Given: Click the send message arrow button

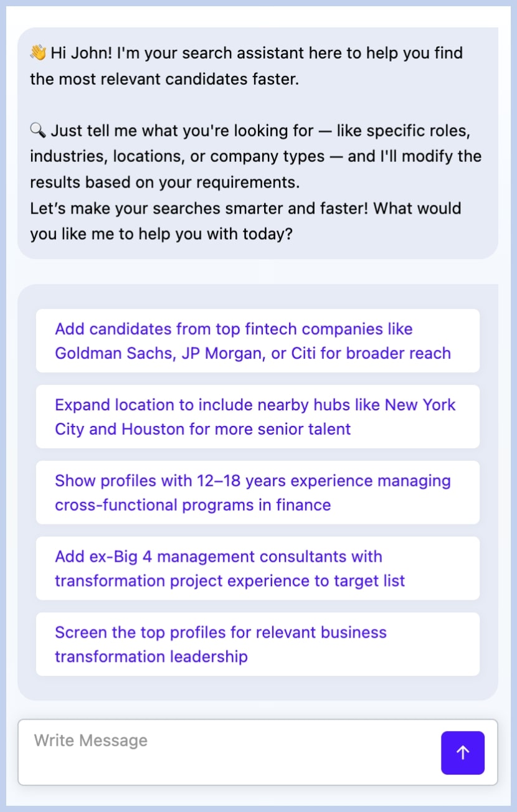Looking at the screenshot, I should 462,753.
